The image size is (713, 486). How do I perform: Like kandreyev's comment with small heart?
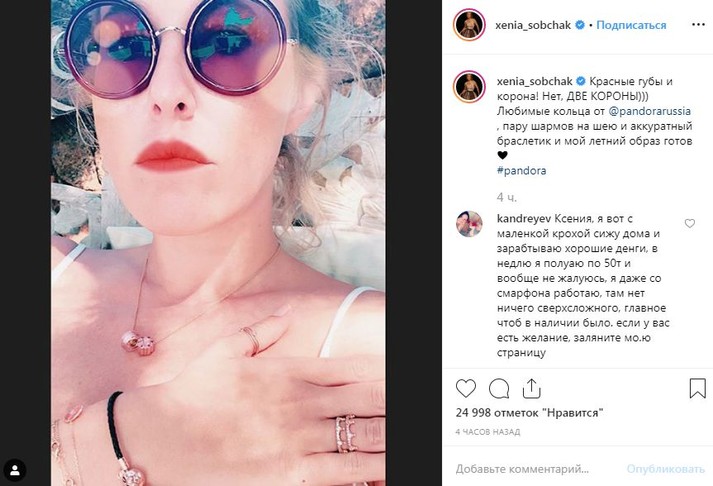pyautogui.click(x=690, y=223)
